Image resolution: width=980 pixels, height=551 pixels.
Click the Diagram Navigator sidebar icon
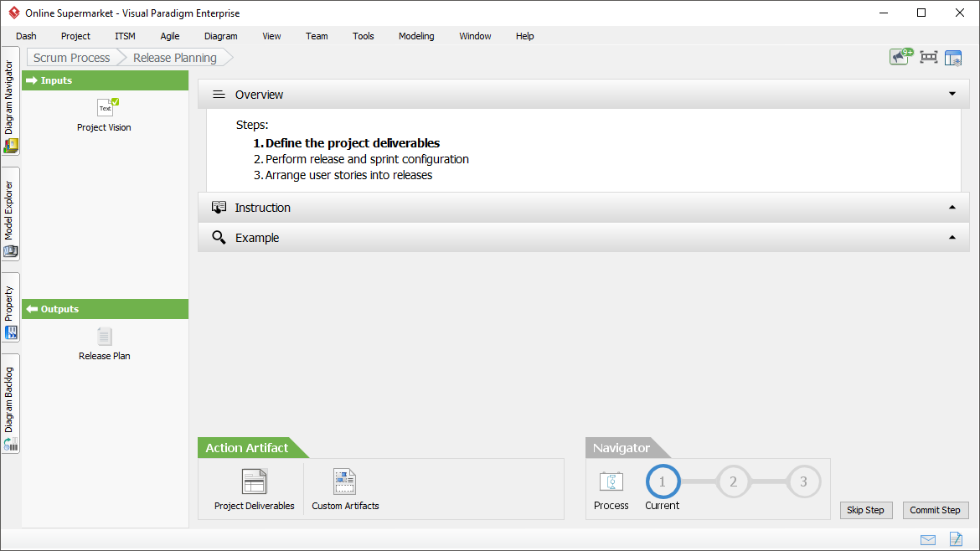[11, 146]
